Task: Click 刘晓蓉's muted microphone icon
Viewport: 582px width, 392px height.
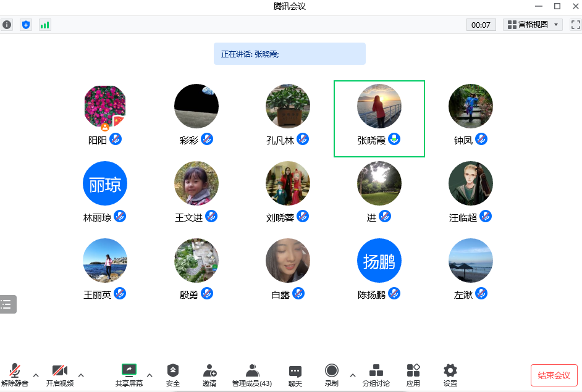Action: (303, 216)
